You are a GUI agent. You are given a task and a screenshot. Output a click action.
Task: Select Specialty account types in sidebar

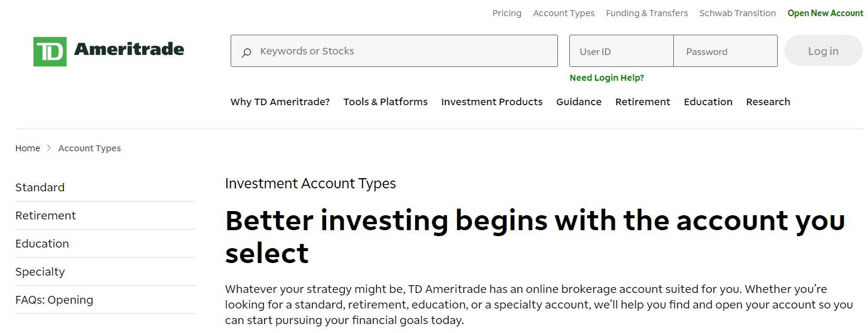point(40,271)
